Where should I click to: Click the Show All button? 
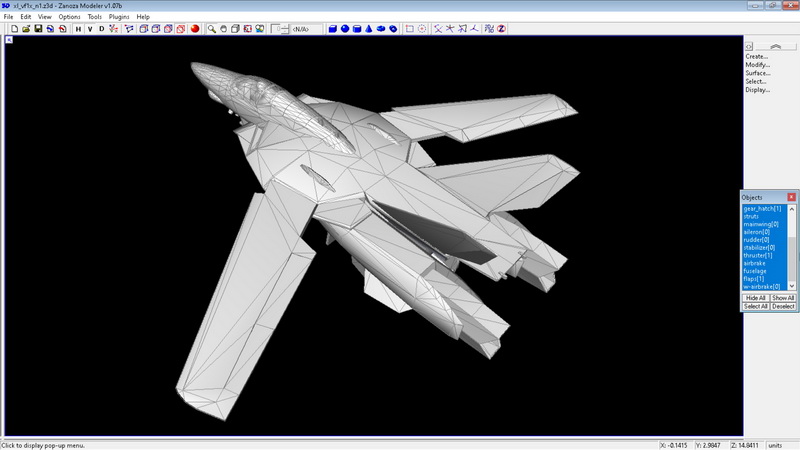point(783,298)
